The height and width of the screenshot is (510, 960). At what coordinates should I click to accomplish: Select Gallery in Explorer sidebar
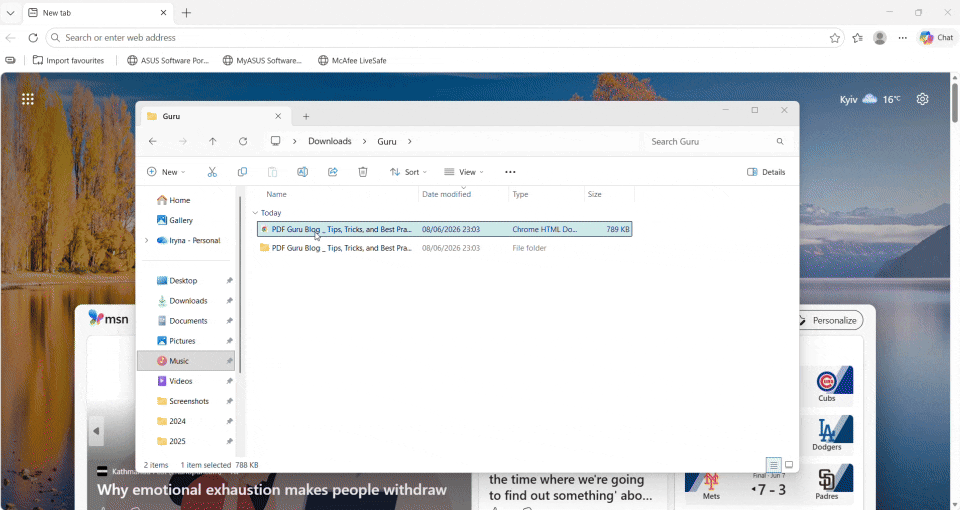(x=174, y=220)
